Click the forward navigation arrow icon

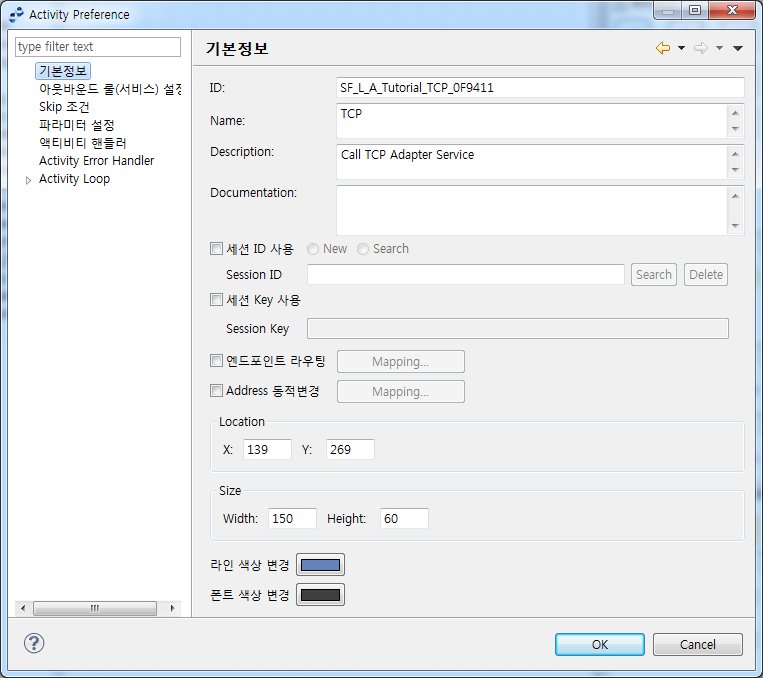701,48
